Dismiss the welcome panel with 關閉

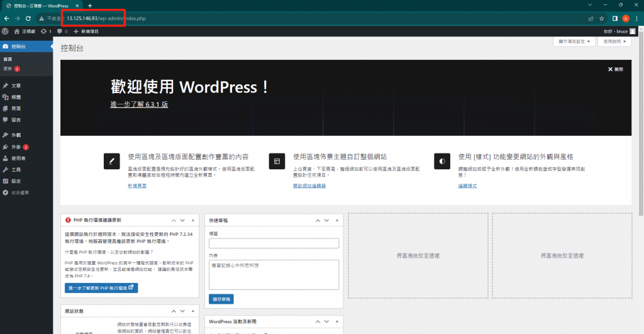(616, 69)
